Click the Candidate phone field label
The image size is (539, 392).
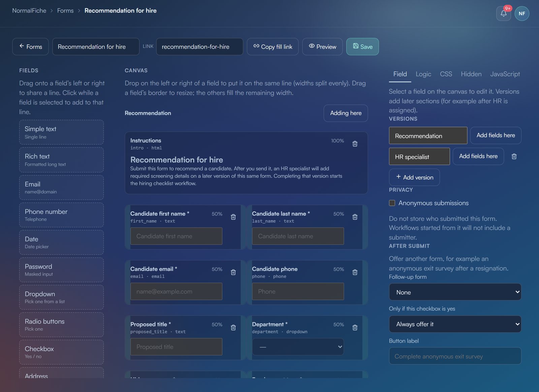275,269
